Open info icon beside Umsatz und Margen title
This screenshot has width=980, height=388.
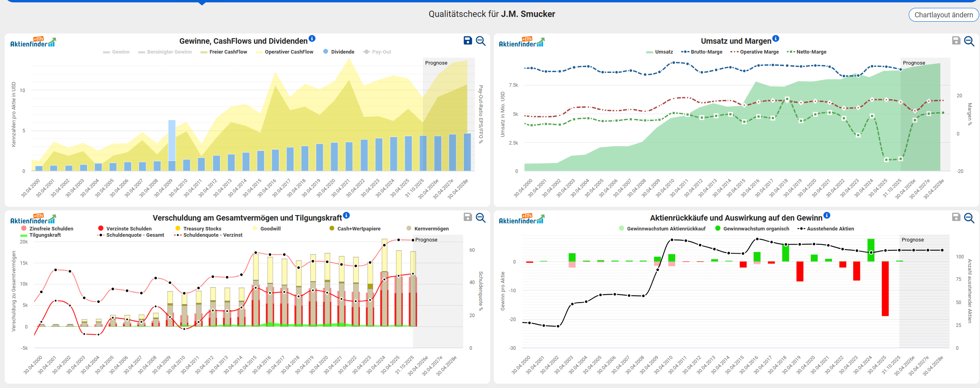coord(776,39)
